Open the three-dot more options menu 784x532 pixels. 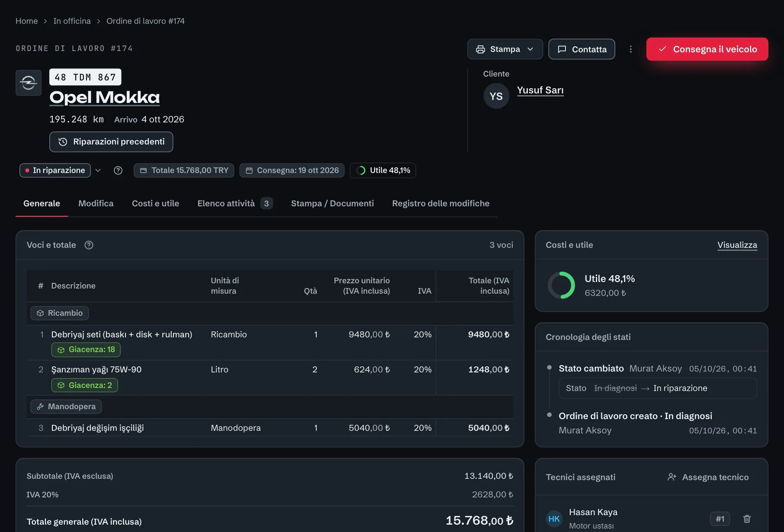point(631,49)
